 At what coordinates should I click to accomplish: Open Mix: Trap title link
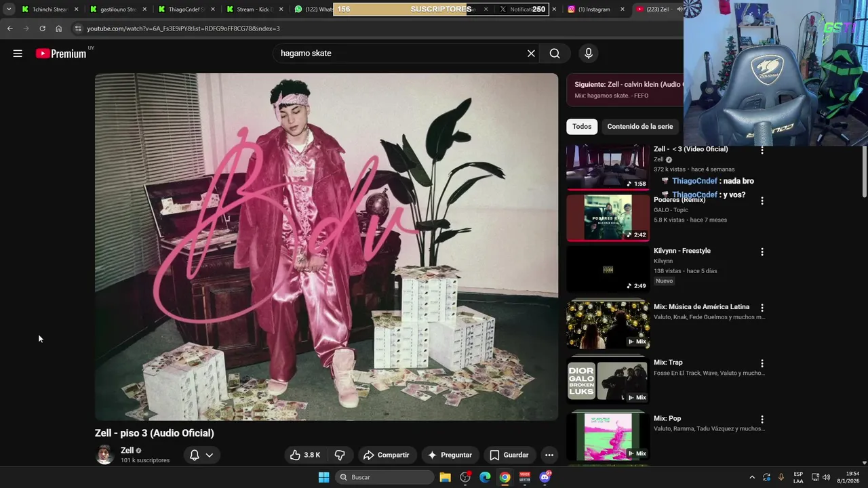click(x=668, y=363)
